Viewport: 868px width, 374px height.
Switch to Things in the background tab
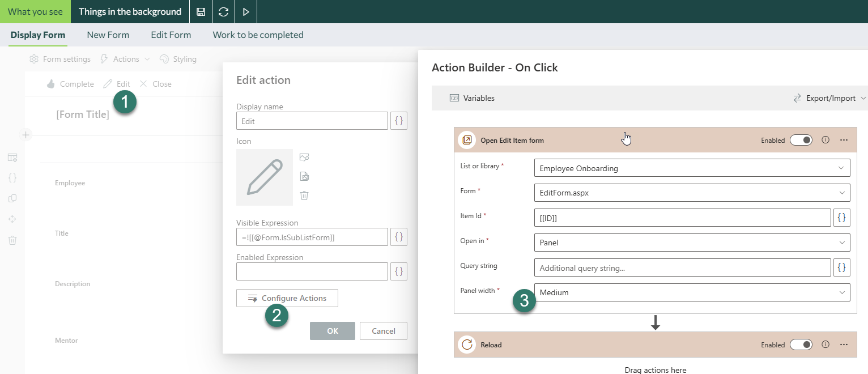click(x=130, y=11)
